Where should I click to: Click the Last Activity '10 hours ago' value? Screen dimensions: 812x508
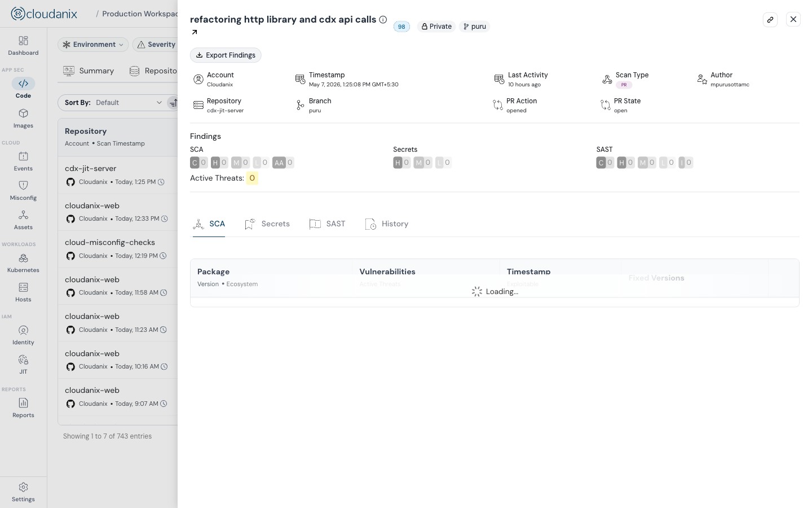click(x=524, y=85)
